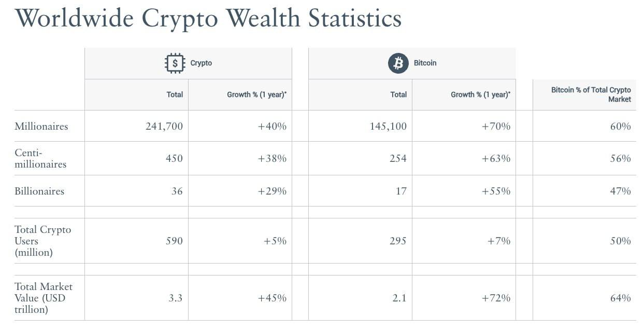The image size is (644, 331).
Task: Select the Crypto column group header
Action: pos(188,63)
